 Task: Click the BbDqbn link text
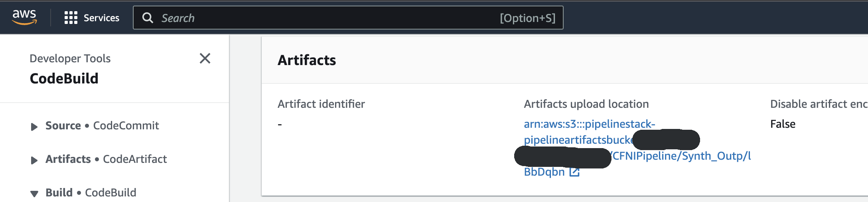point(544,172)
